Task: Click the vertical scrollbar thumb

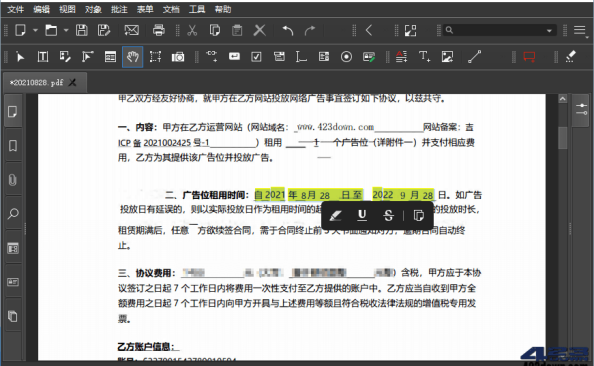Action: (563, 138)
